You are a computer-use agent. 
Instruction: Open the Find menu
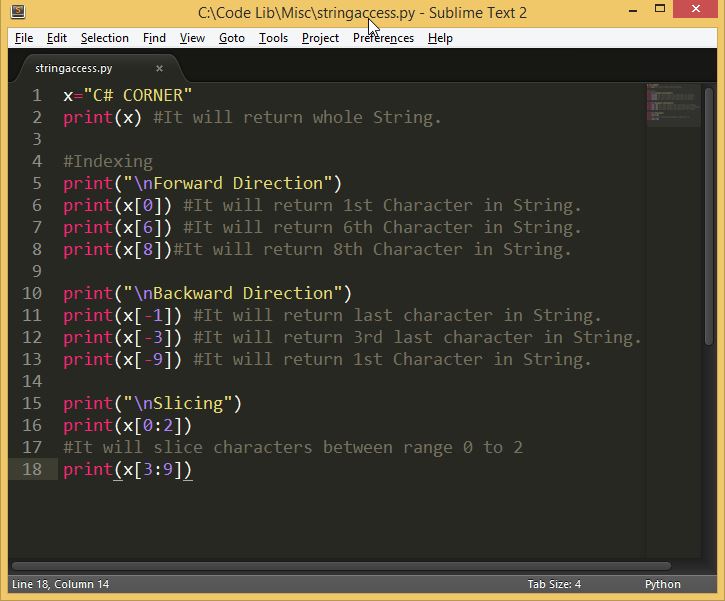[154, 38]
